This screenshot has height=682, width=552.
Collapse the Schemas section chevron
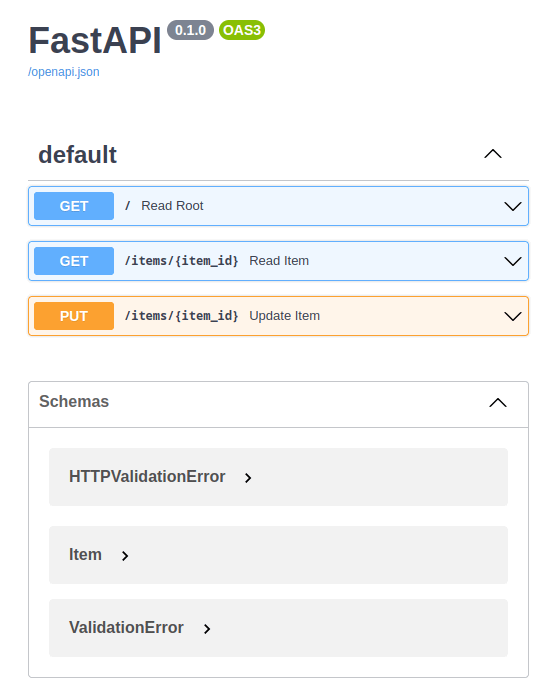(x=498, y=403)
